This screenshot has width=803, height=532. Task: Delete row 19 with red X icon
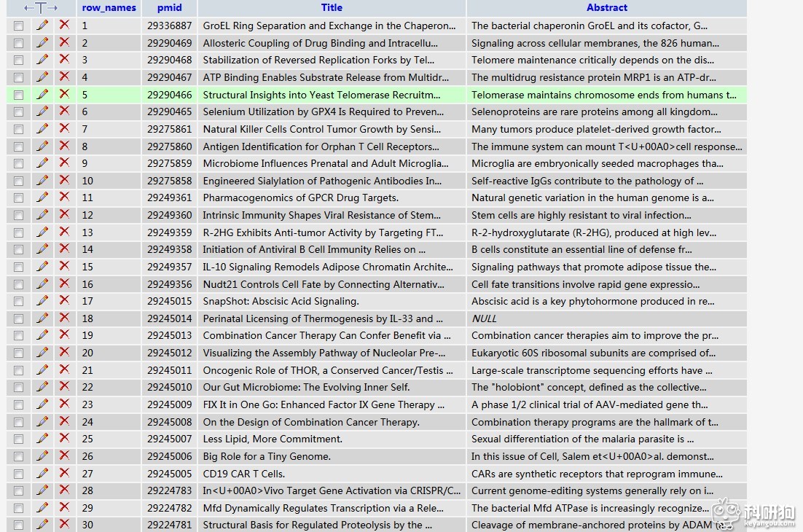(64, 335)
